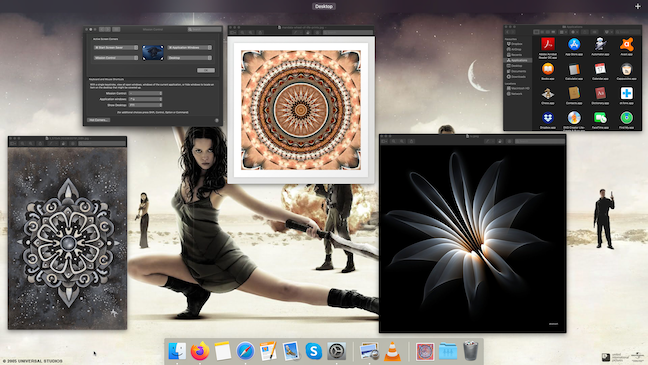The width and height of the screenshot is (648, 365).
Task: Open the Finder action gear menu
Action: pos(574,32)
